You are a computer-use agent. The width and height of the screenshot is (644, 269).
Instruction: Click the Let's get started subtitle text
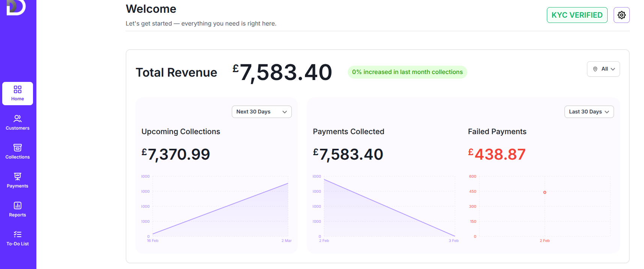(201, 23)
